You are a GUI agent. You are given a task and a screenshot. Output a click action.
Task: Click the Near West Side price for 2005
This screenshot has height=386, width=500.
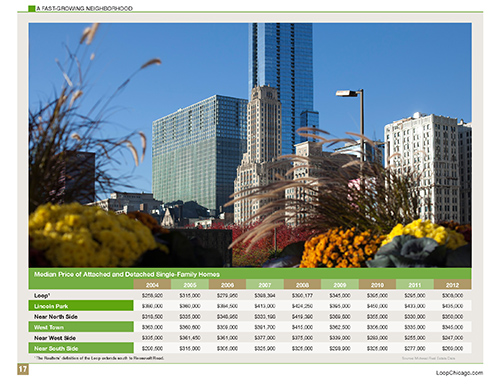tap(190, 338)
